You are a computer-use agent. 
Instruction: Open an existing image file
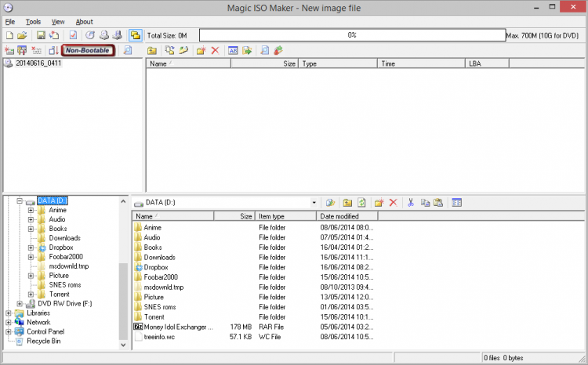pos(23,35)
